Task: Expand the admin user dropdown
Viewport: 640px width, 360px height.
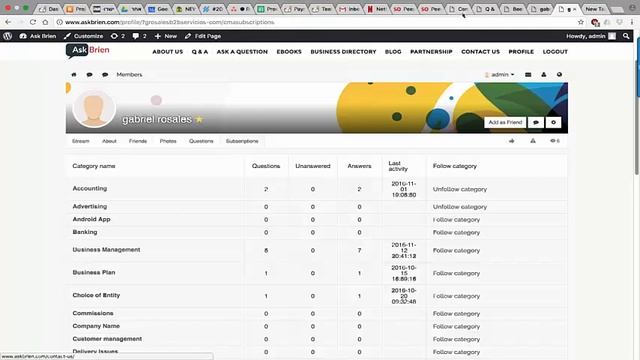Action: tap(499, 75)
